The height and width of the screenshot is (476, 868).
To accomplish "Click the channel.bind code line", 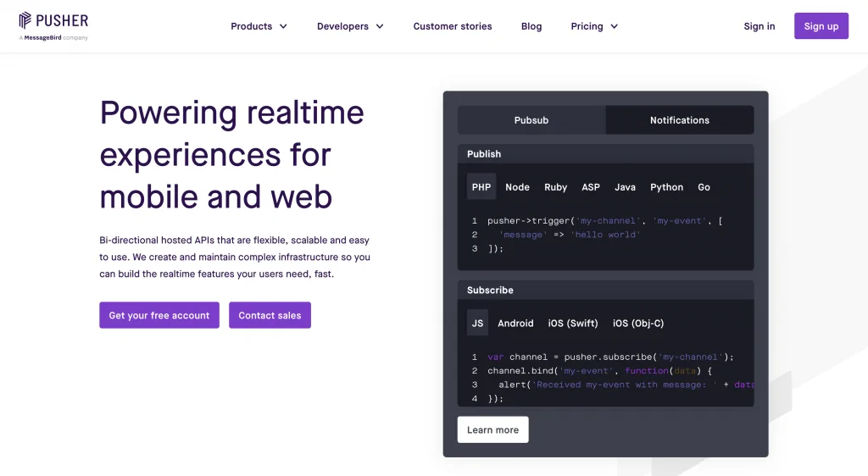I will [599, 370].
